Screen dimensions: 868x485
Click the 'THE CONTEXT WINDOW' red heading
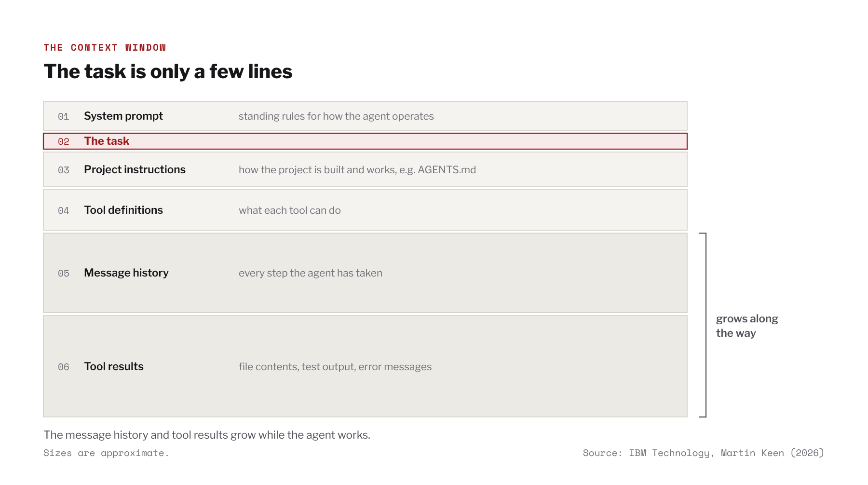[105, 47]
